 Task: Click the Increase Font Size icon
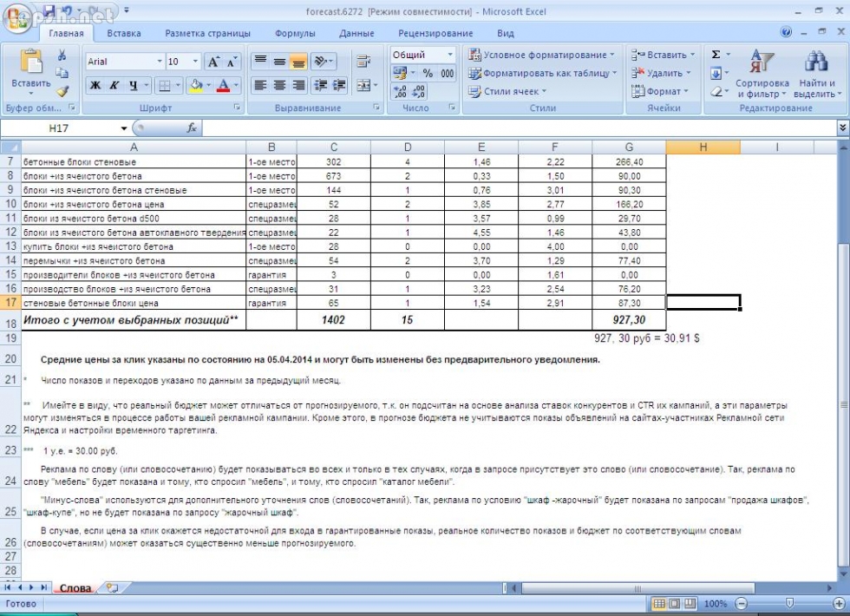(213, 62)
